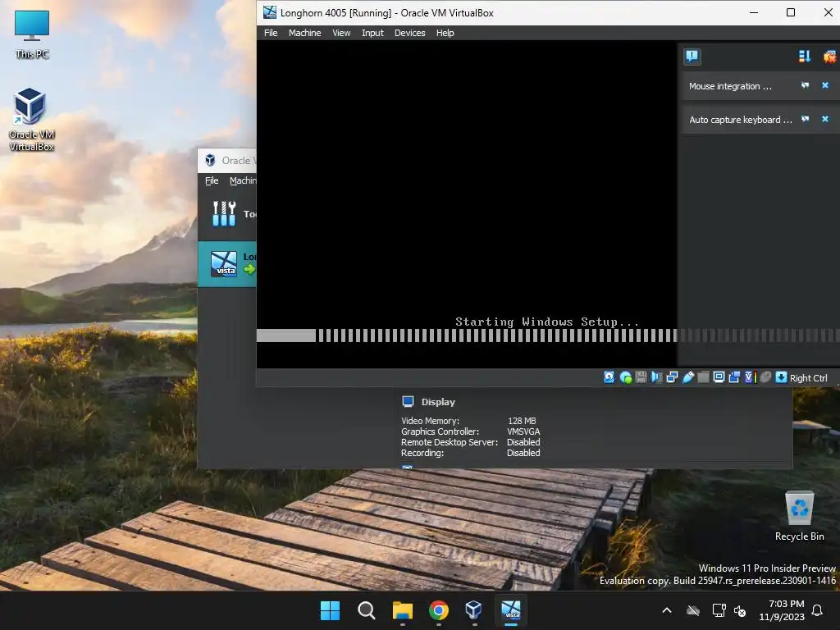
Task: Click the USB devices status icon
Action: [x=688, y=377]
